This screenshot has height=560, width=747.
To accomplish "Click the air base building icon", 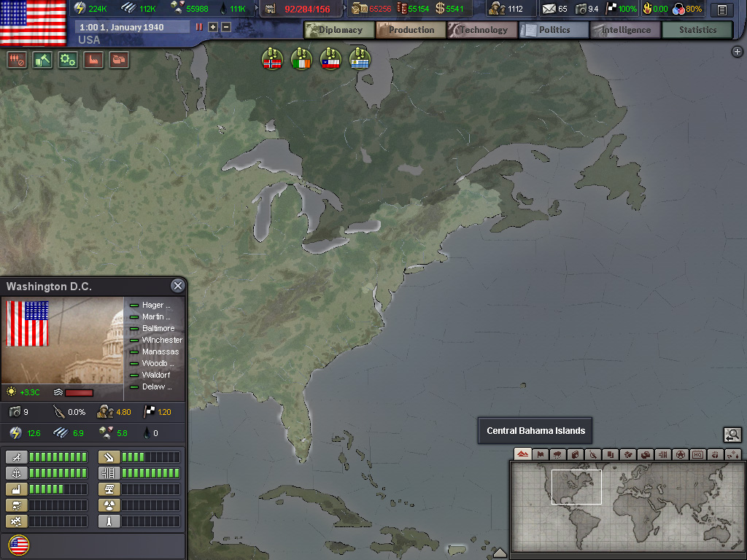I will (16, 457).
